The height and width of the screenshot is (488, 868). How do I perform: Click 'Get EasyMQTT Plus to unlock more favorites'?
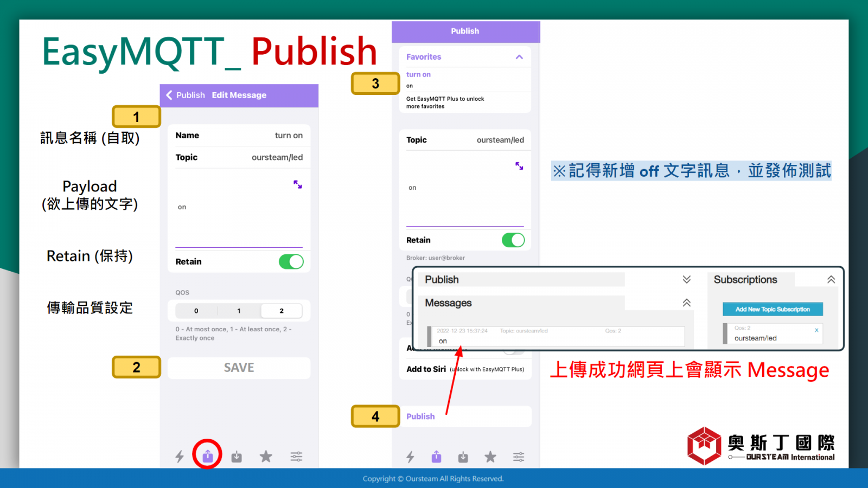pyautogui.click(x=445, y=102)
